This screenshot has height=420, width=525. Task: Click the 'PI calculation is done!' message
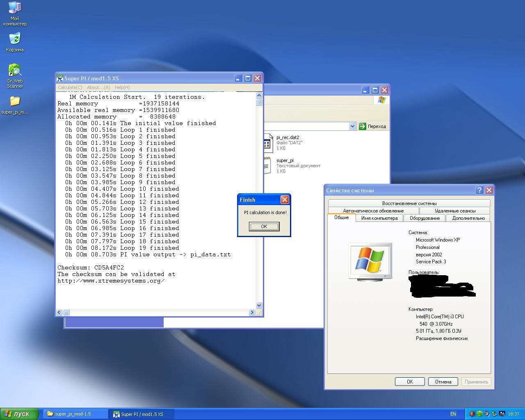265,212
